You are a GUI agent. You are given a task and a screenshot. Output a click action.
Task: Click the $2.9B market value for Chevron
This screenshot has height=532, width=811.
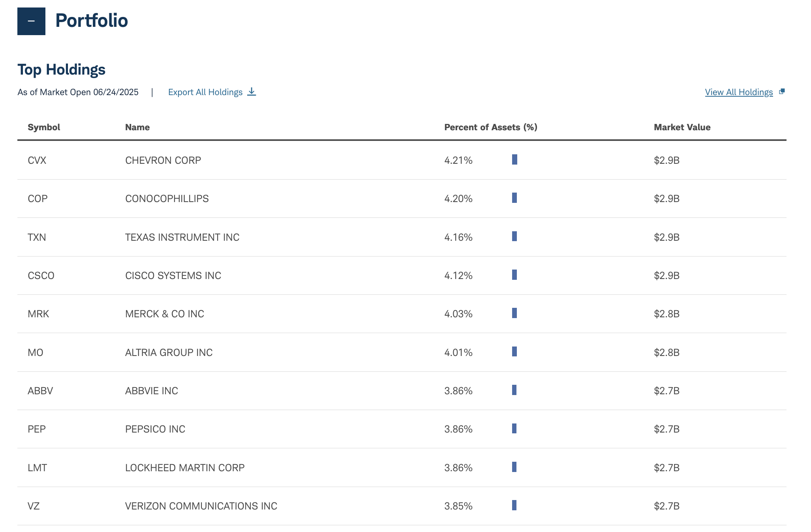(666, 160)
